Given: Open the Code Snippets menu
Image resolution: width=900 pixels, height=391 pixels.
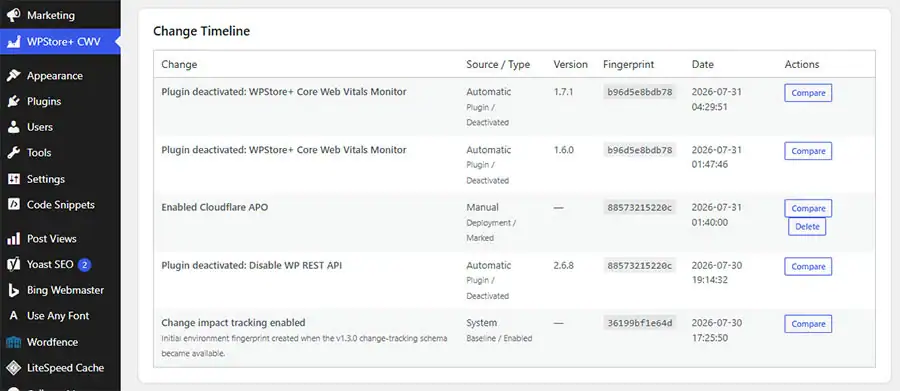Looking at the screenshot, I should pyautogui.click(x=60, y=204).
